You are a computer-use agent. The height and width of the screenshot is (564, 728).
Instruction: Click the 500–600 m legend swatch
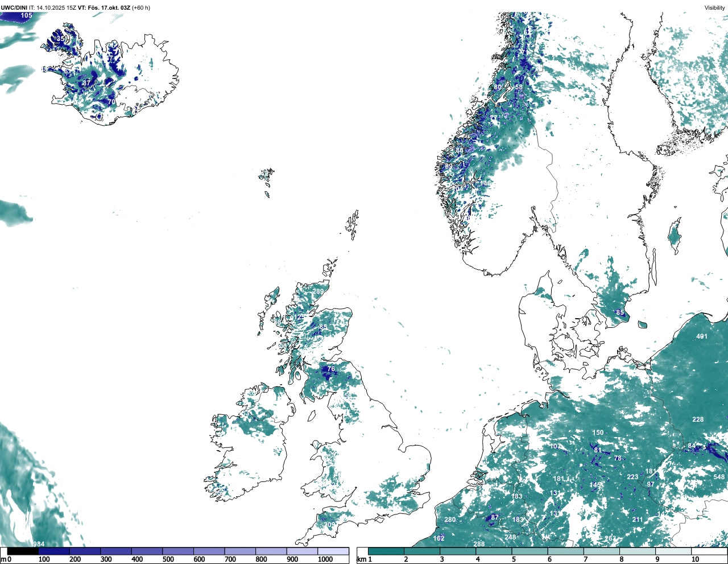[x=178, y=551]
